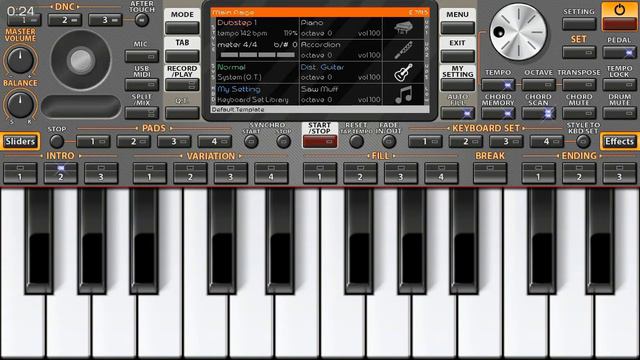Click the silver data dial

coord(518,32)
